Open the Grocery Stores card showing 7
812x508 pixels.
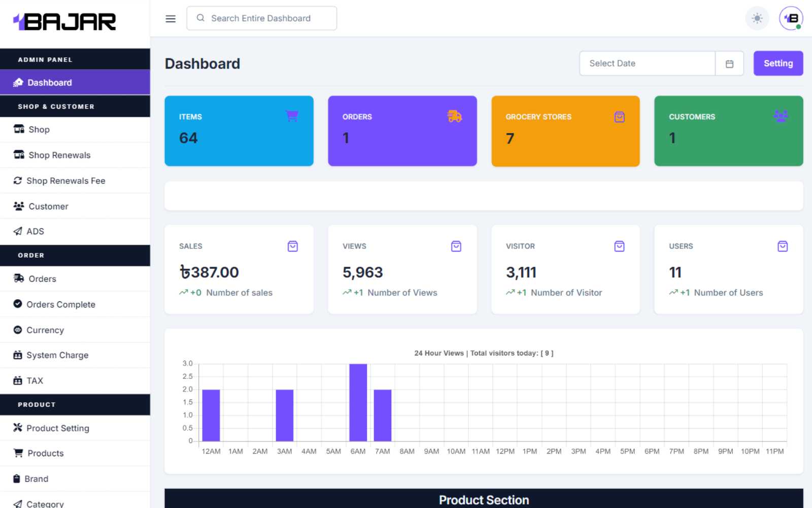(x=565, y=131)
